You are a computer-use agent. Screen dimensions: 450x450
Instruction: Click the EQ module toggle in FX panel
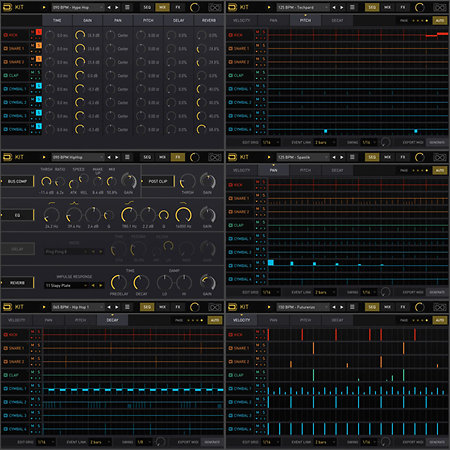[x=17, y=215]
